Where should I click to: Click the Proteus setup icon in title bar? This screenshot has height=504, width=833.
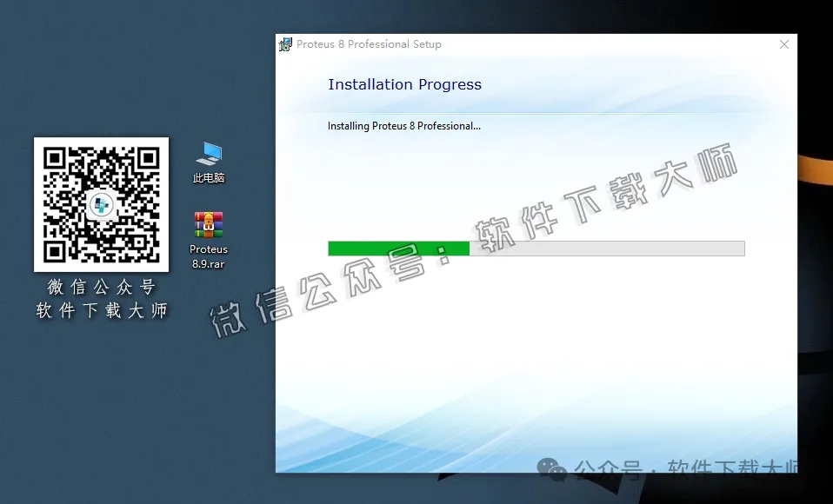pyautogui.click(x=285, y=44)
